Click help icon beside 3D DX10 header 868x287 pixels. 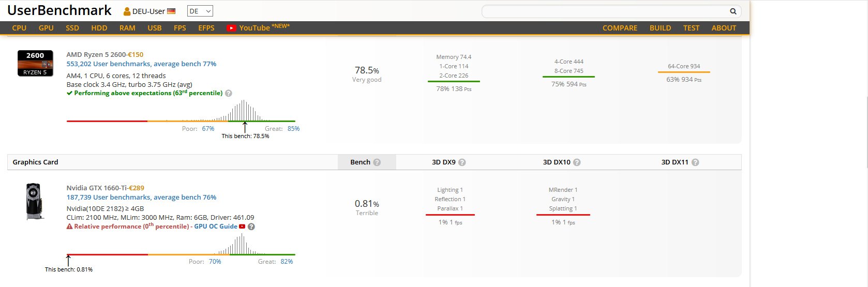click(577, 162)
